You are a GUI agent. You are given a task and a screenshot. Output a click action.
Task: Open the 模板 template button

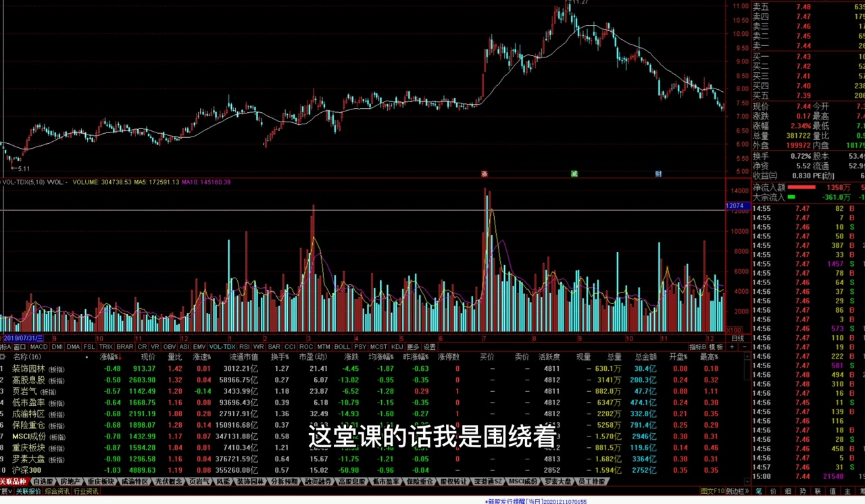pos(716,347)
